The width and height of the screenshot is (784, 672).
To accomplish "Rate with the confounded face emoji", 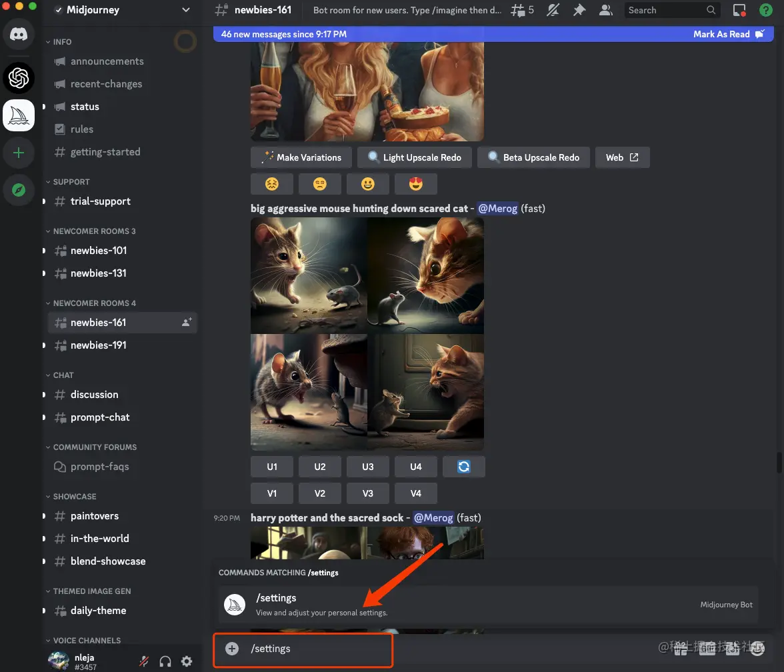I will (272, 184).
